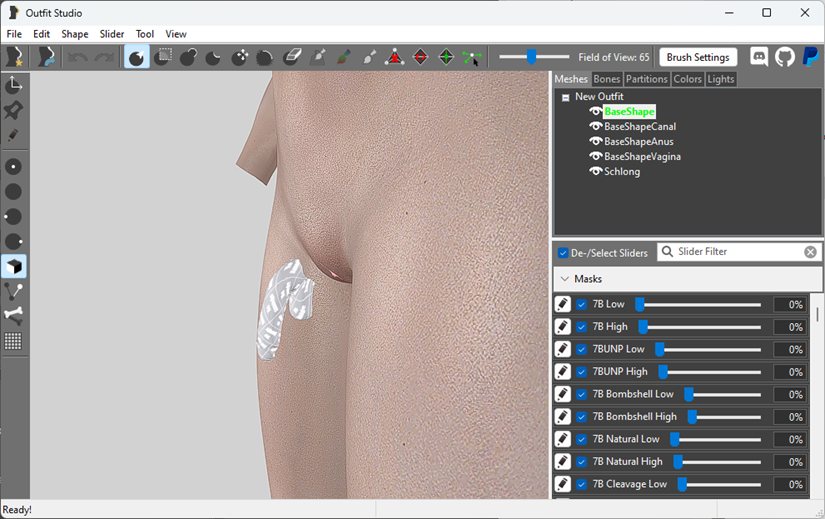Click the Field of View slider
825x519 pixels.
(x=534, y=56)
